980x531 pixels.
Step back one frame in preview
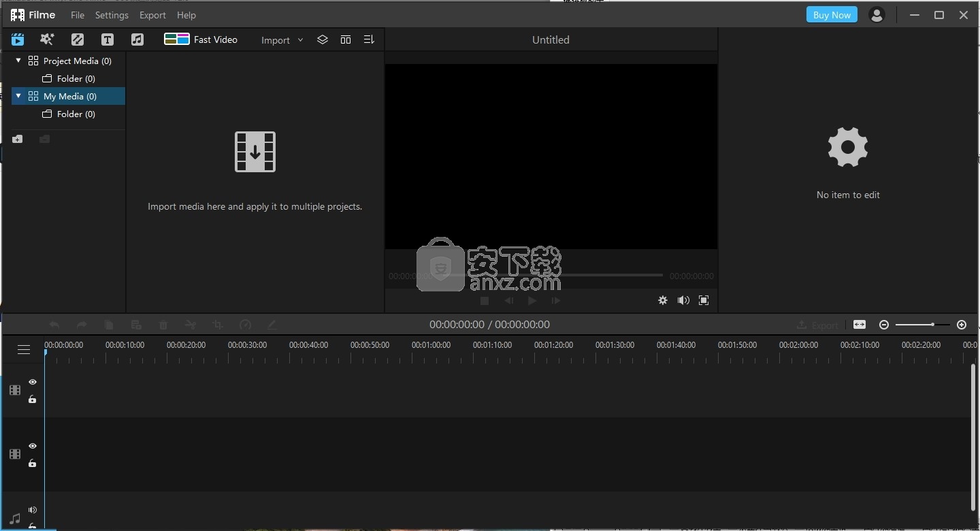pos(508,300)
